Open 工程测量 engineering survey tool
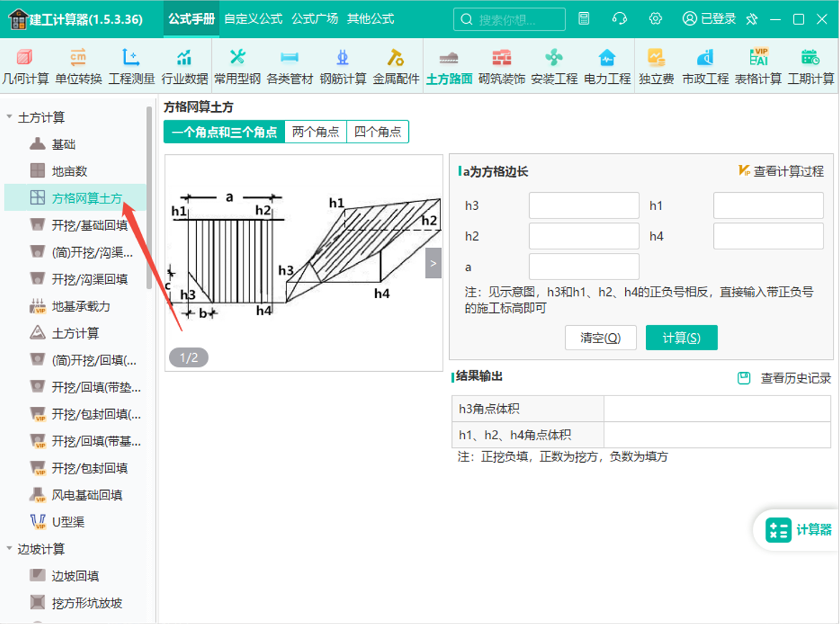 pyautogui.click(x=131, y=67)
